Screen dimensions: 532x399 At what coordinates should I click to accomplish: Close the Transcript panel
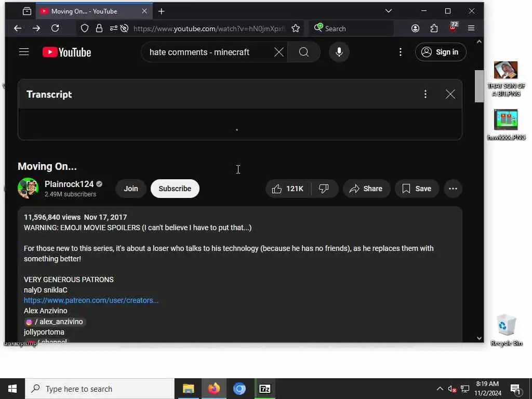(450, 94)
